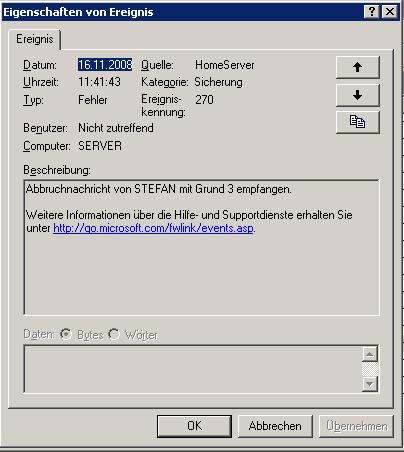404x452 pixels.
Task: Click the data box scroll down arrow
Action: pyautogui.click(x=370, y=384)
